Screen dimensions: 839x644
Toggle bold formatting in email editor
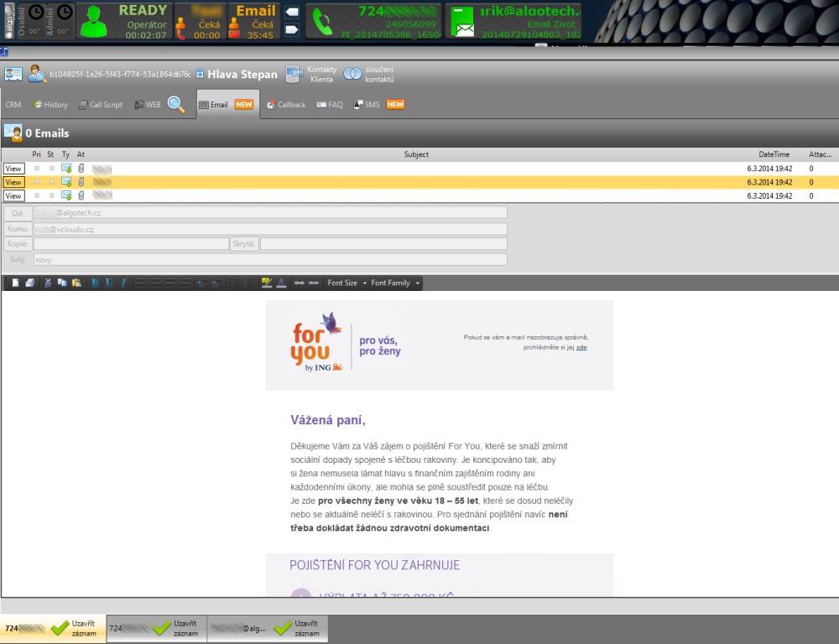[95, 283]
